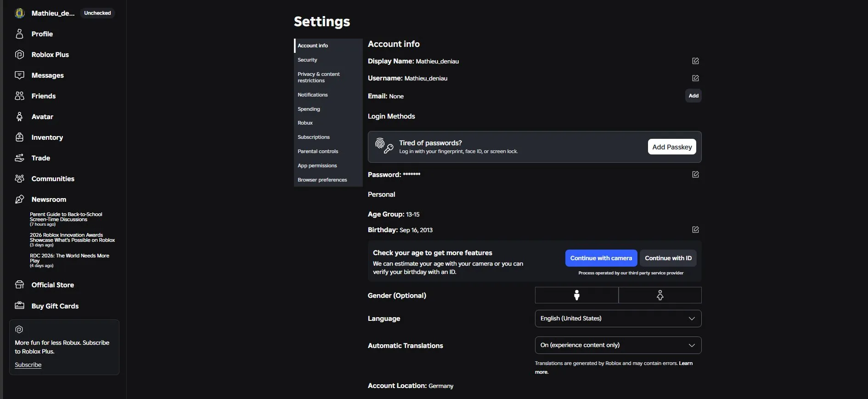Click the Official Store icon
Screen dimensions: 868x399
point(19,285)
